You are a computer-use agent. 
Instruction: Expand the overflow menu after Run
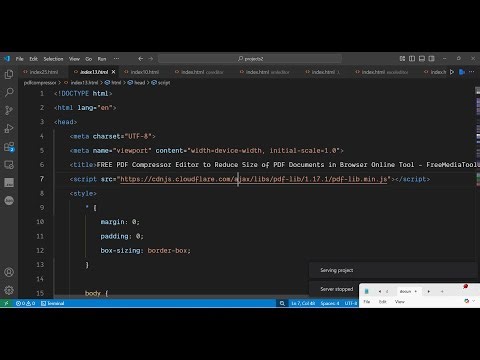pos(116,59)
